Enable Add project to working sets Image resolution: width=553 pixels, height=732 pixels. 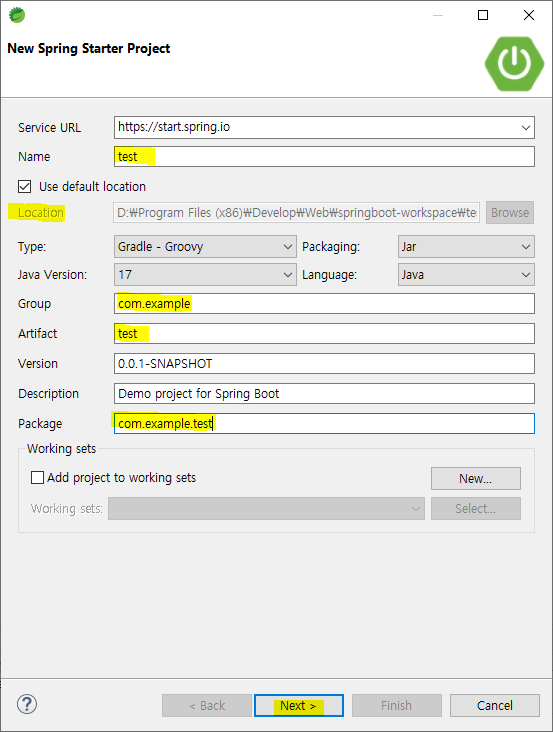tap(37, 478)
